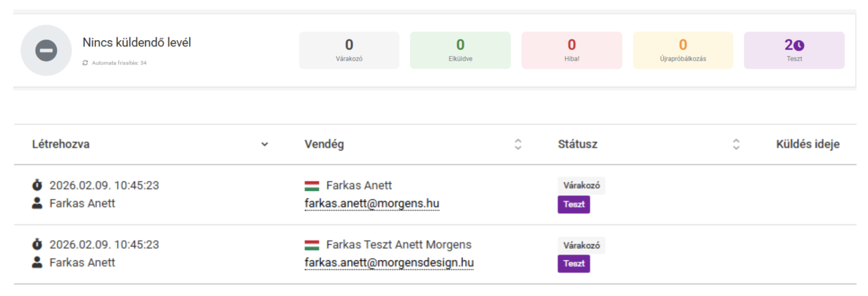Click the flag beside Farkas Teszt Anett Morgens
The height and width of the screenshot is (296, 868).
[x=312, y=245]
